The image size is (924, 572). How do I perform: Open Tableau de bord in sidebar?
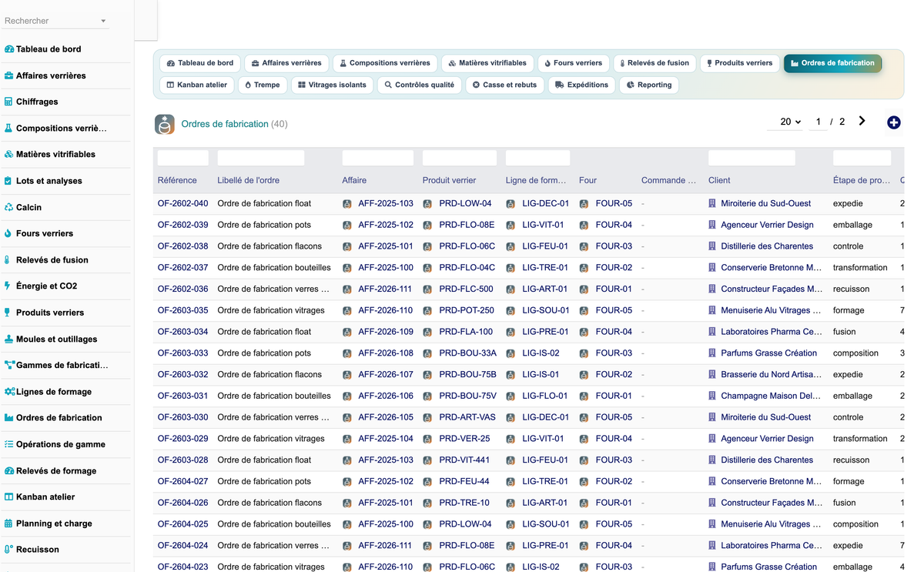(48, 49)
